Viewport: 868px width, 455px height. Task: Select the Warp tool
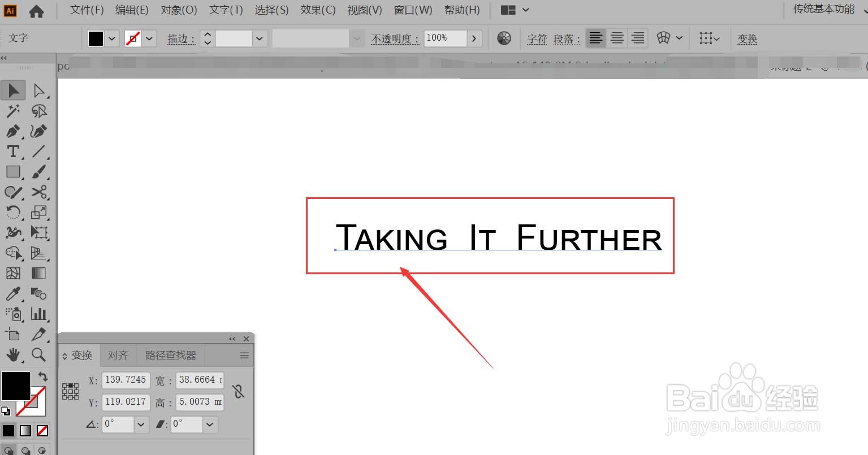[x=13, y=233]
